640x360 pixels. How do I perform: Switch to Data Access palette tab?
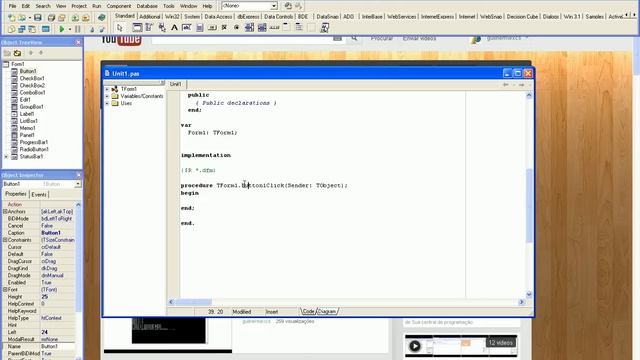pos(218,16)
